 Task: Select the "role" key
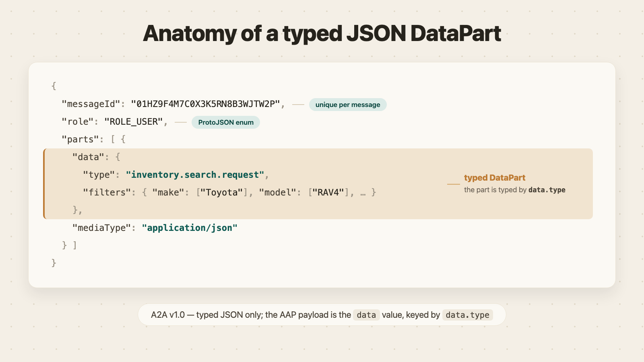click(78, 122)
